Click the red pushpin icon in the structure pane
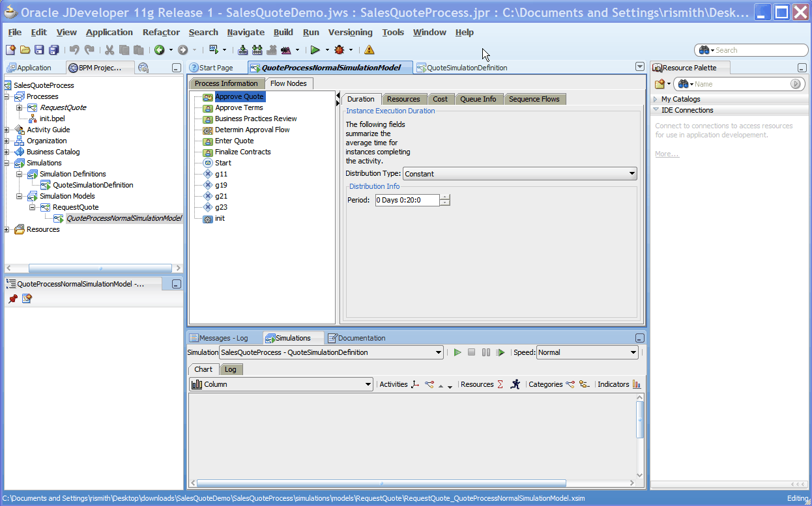This screenshot has height=506, width=812. click(x=13, y=299)
